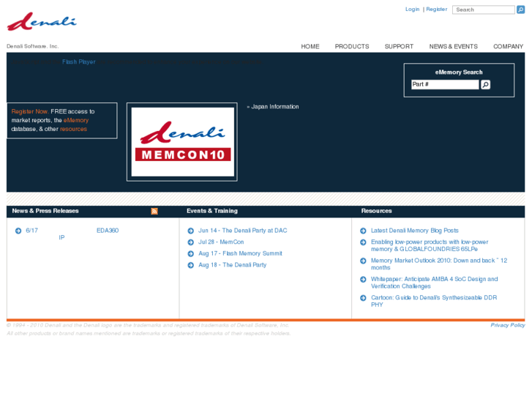Click arrow bullet next to Aug 17 event
This screenshot has width=532, height=399.
(x=191, y=253)
